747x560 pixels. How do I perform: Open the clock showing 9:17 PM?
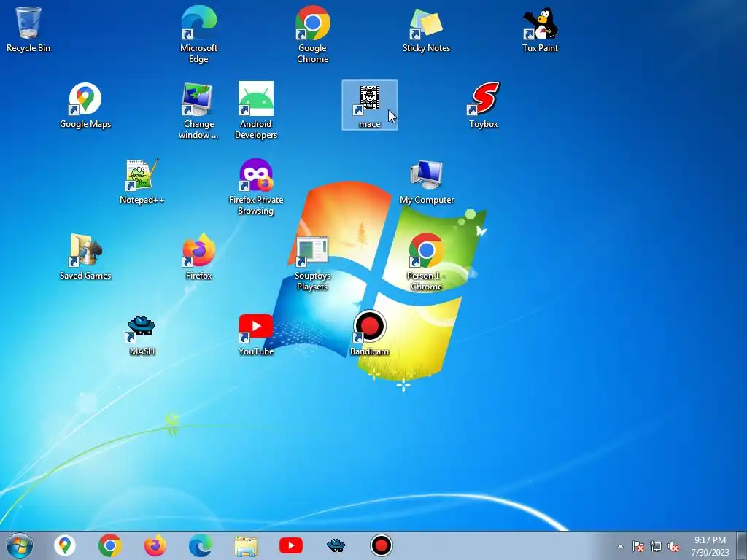[x=710, y=545]
